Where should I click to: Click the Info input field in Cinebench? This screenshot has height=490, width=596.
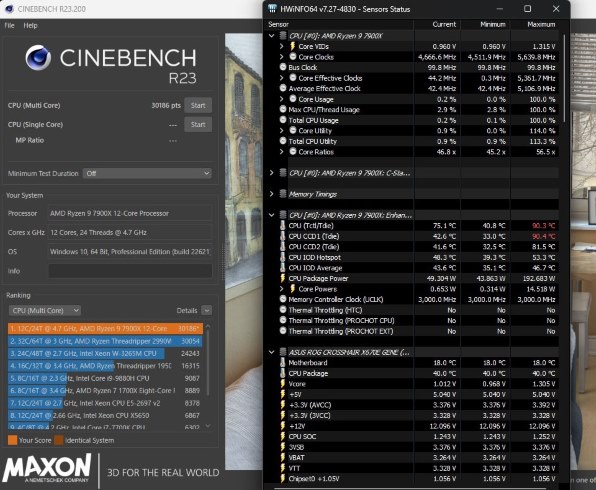pyautogui.click(x=130, y=271)
